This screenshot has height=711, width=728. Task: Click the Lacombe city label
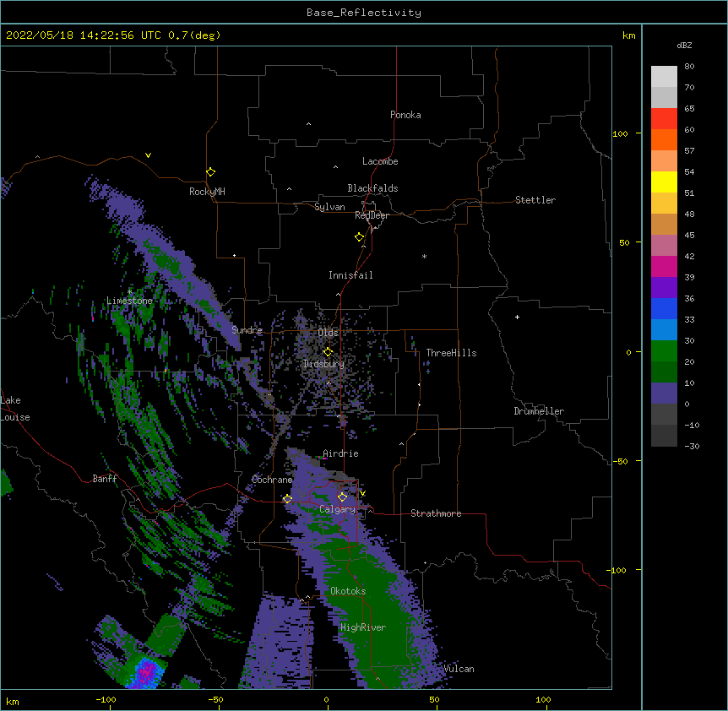(x=380, y=161)
